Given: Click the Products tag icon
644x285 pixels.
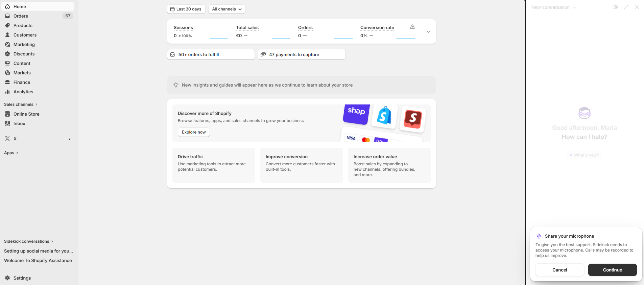Looking at the screenshot, I should tap(7, 25).
